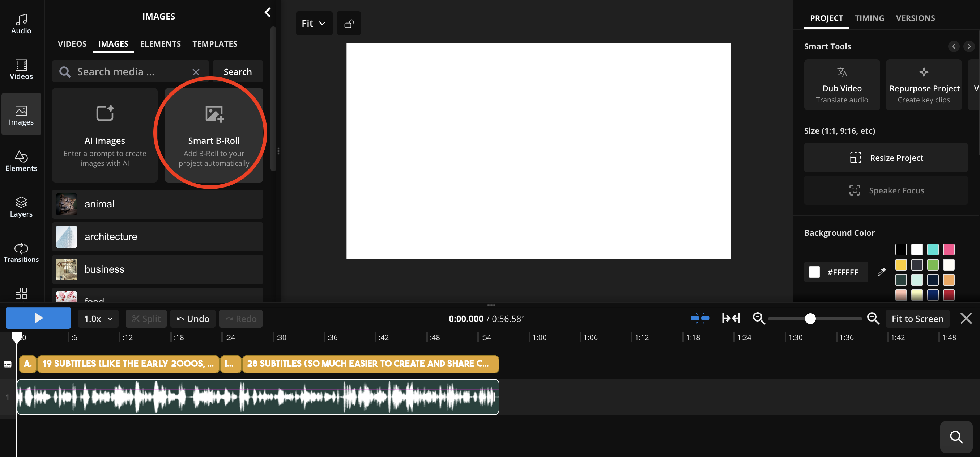Toggle the canvas lock icon
Screen dimensions: 980x457
[x=349, y=24]
